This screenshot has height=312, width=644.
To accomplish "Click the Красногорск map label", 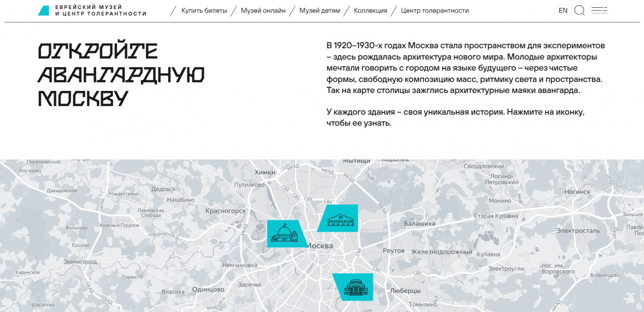I will tap(225, 211).
